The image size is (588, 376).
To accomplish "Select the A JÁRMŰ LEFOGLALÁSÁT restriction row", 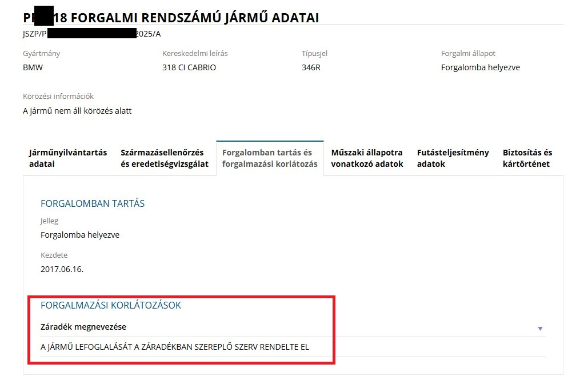I will tap(175, 347).
